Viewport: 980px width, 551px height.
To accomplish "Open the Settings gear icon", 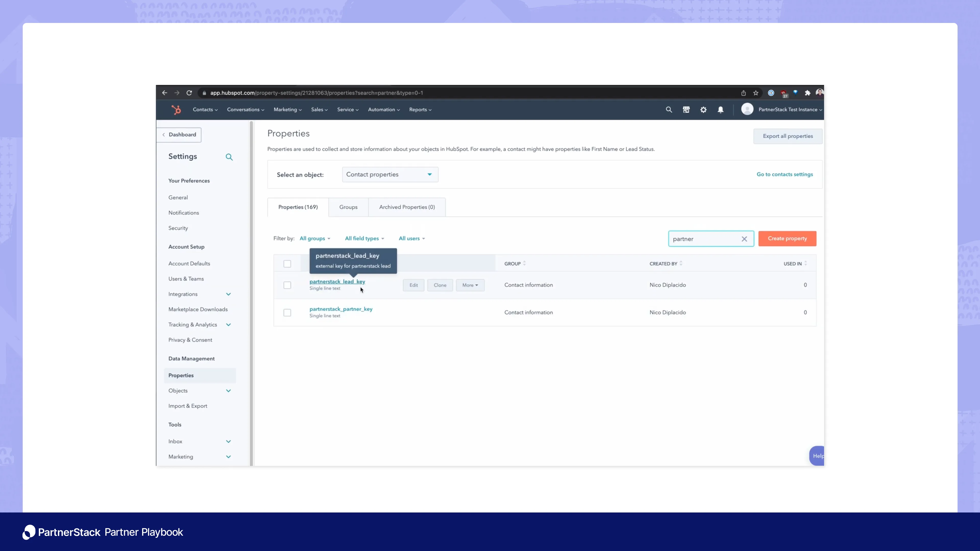I will (x=703, y=109).
